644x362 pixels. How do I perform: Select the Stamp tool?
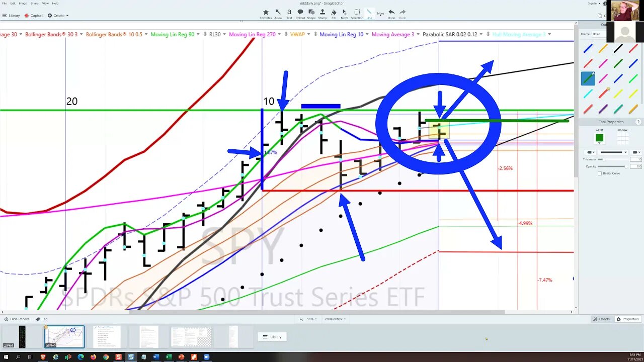pyautogui.click(x=323, y=14)
